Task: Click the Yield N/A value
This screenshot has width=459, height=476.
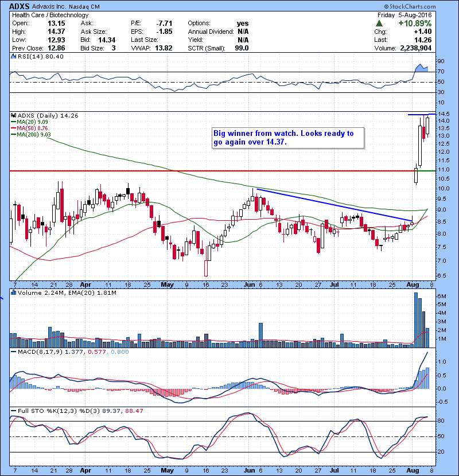Action: tap(243, 40)
